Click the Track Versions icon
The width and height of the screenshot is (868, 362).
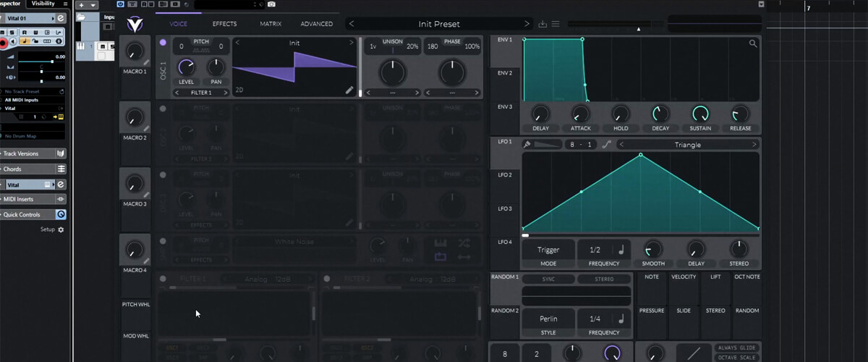pyautogui.click(x=61, y=153)
